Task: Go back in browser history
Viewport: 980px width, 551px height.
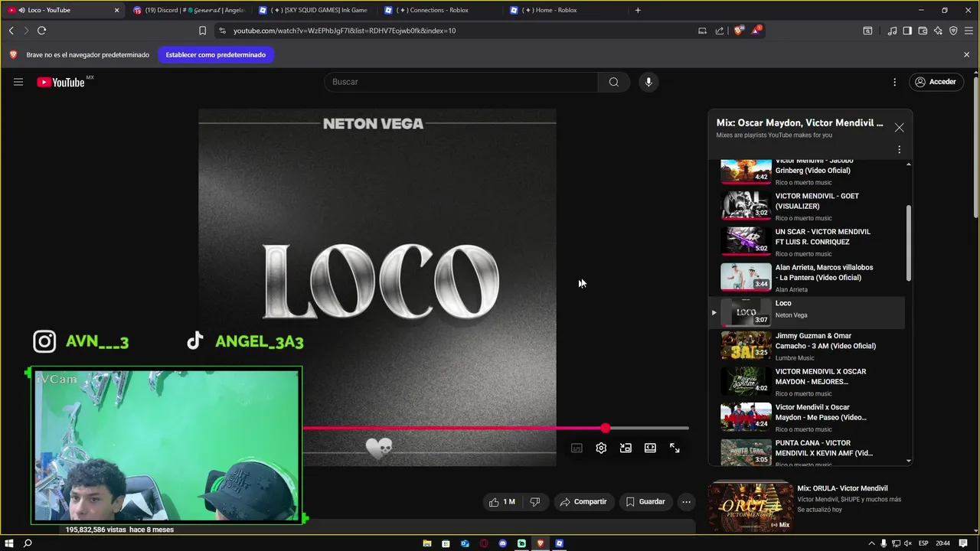Action: pos(11,31)
